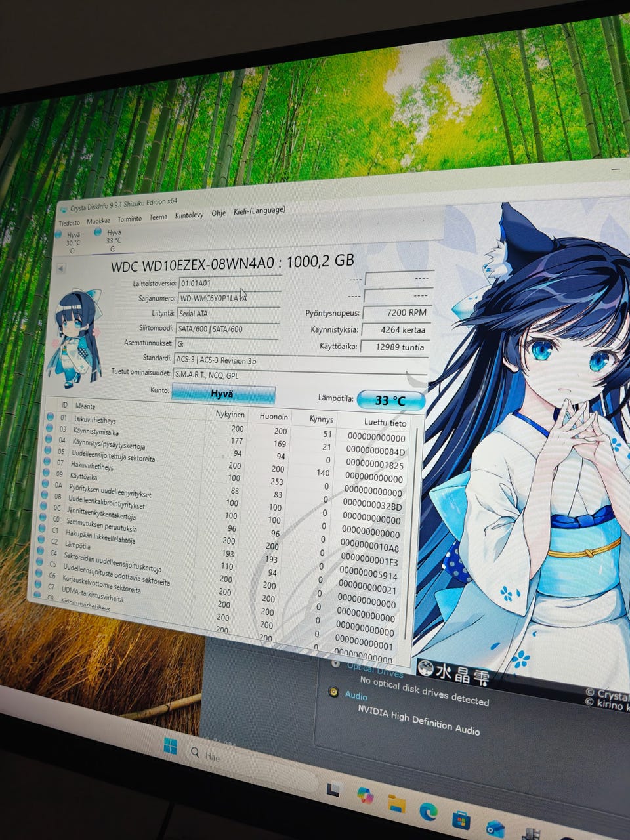The width and height of the screenshot is (630, 840).
Task: Launch Microsoft Edge from the taskbar
Action: tap(429, 812)
